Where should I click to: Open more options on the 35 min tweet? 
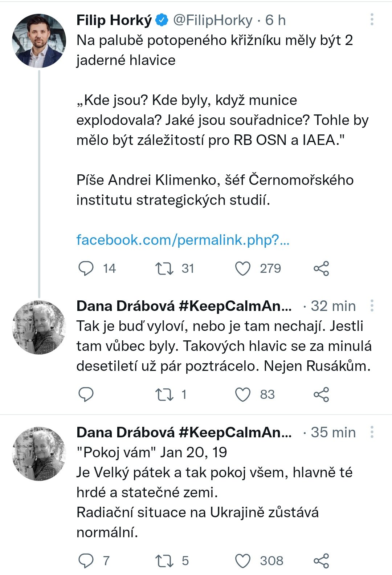[372, 432]
